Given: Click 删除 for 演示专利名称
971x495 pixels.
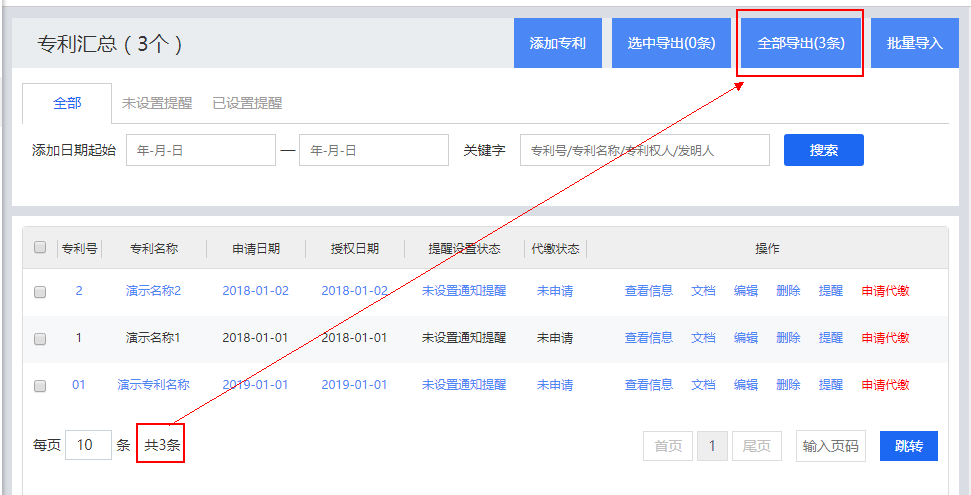Looking at the screenshot, I should coord(788,385).
